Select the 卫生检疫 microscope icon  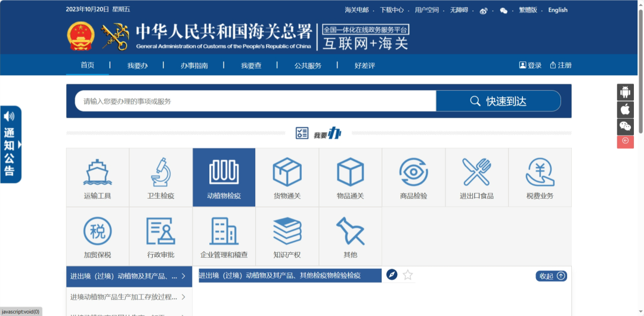point(160,178)
